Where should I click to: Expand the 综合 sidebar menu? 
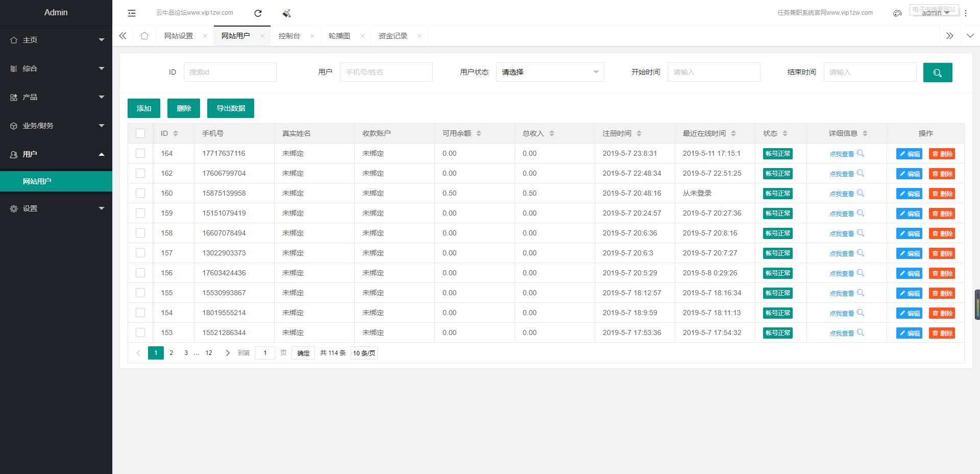[56, 68]
